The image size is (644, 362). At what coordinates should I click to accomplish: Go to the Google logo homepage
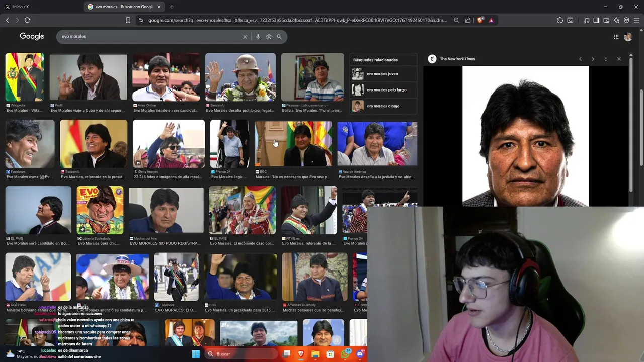point(32,36)
